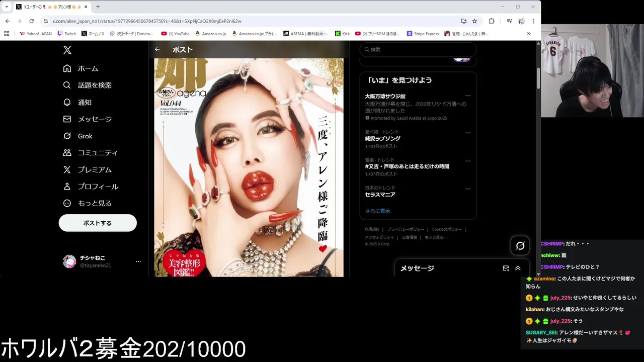Open Twitch bookmark
The height and width of the screenshot is (362, 644).
click(67, 34)
